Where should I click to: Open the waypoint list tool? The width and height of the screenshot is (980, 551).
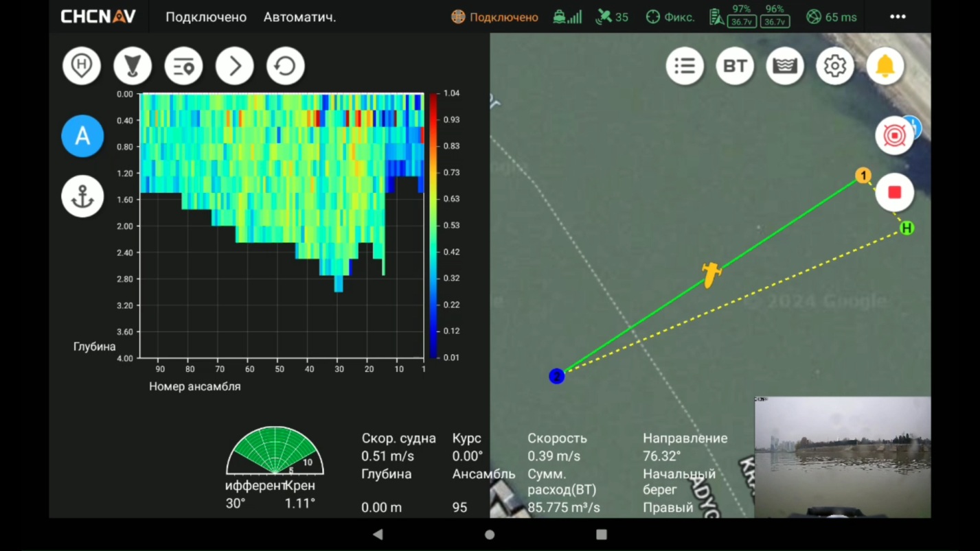(x=183, y=66)
